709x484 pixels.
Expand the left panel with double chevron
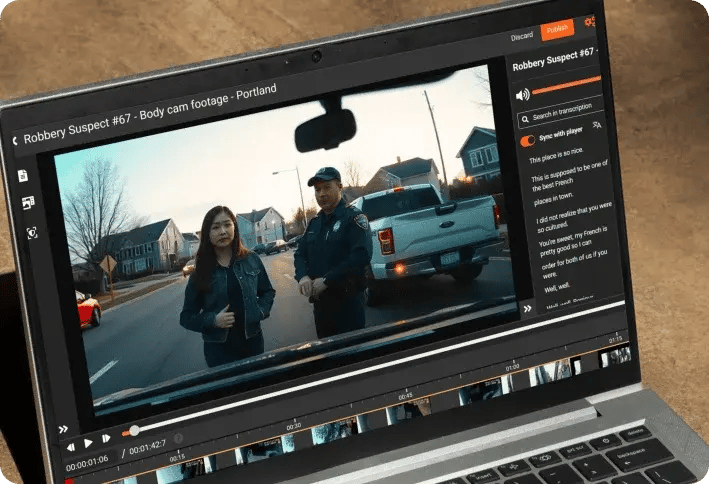pyautogui.click(x=63, y=429)
